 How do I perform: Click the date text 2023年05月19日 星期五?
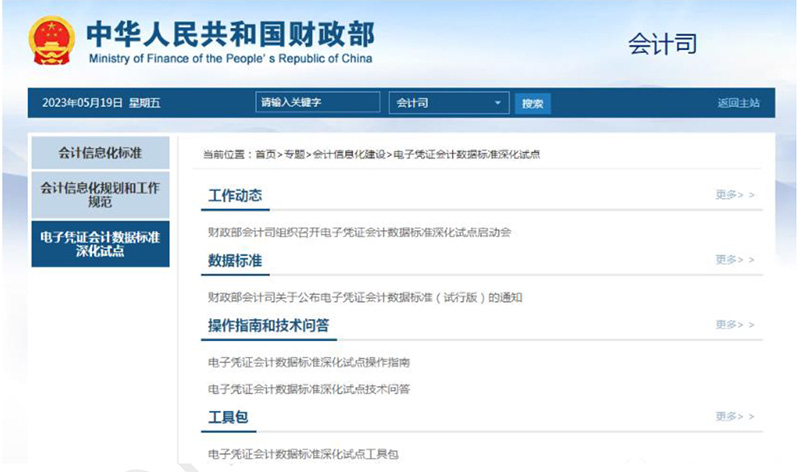tap(101, 103)
